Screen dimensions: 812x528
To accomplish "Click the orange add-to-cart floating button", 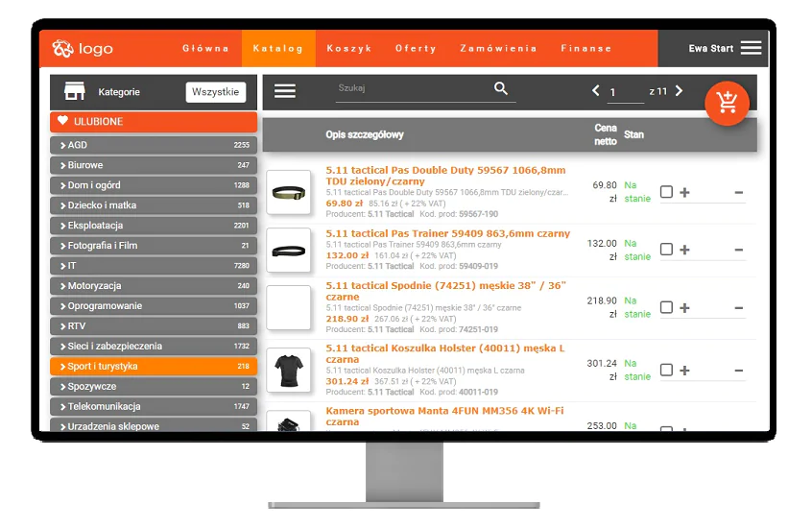I will point(727,103).
